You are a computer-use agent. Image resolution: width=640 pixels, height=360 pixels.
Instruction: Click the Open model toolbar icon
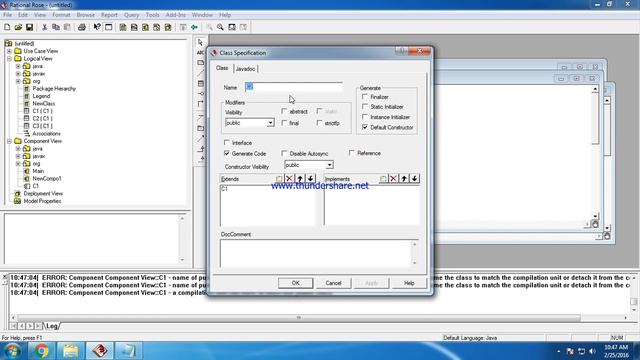(18, 27)
